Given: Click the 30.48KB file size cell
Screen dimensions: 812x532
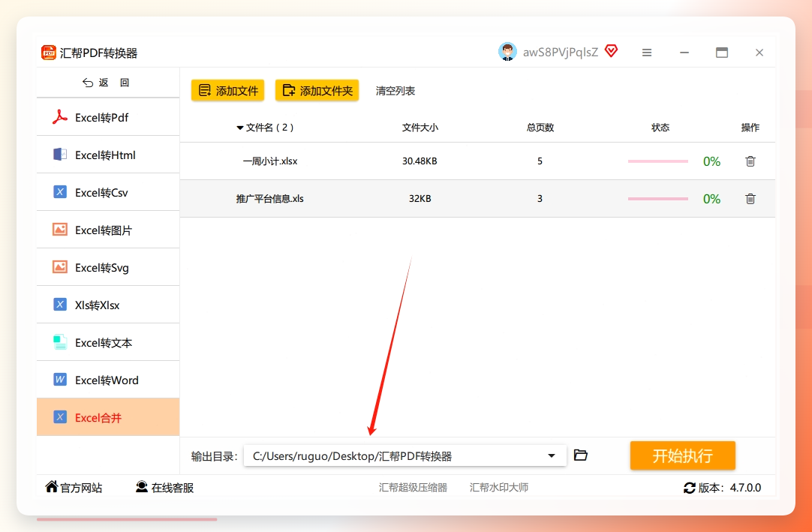Looking at the screenshot, I should [420, 161].
